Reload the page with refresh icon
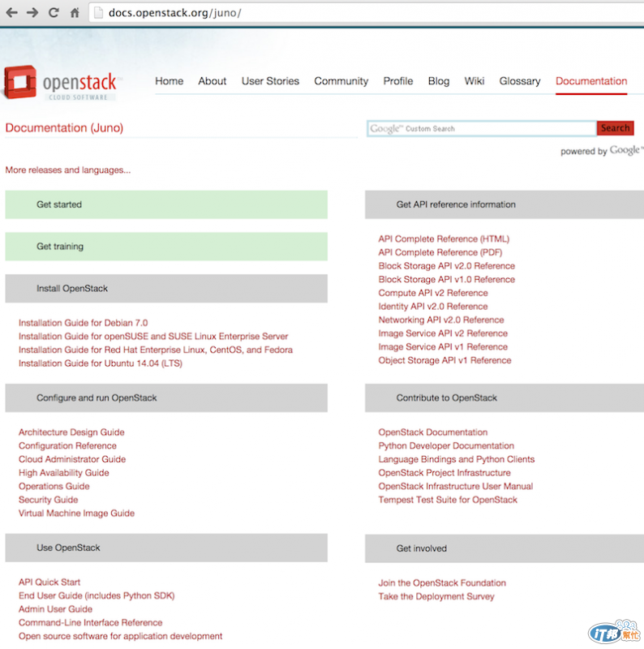The height and width of the screenshot is (649, 644). point(54,13)
